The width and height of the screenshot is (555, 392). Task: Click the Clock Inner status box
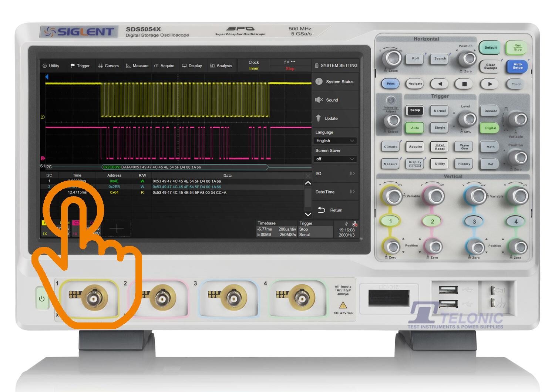pyautogui.click(x=254, y=65)
